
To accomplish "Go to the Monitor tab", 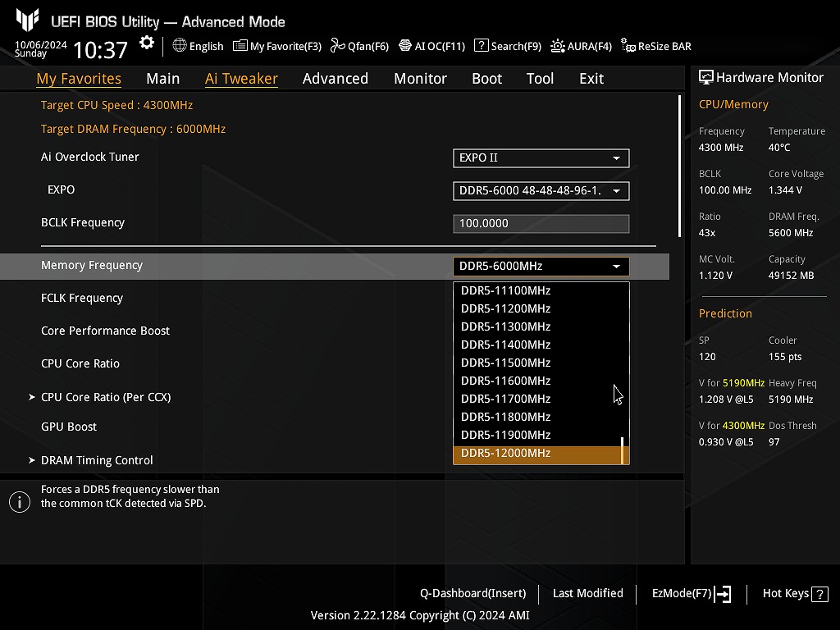I will pyautogui.click(x=421, y=78).
